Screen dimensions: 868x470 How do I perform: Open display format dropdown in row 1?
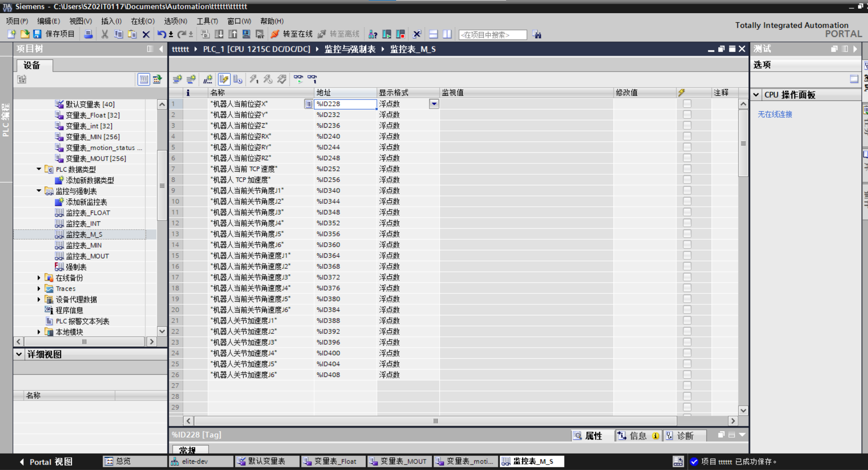pyautogui.click(x=434, y=104)
